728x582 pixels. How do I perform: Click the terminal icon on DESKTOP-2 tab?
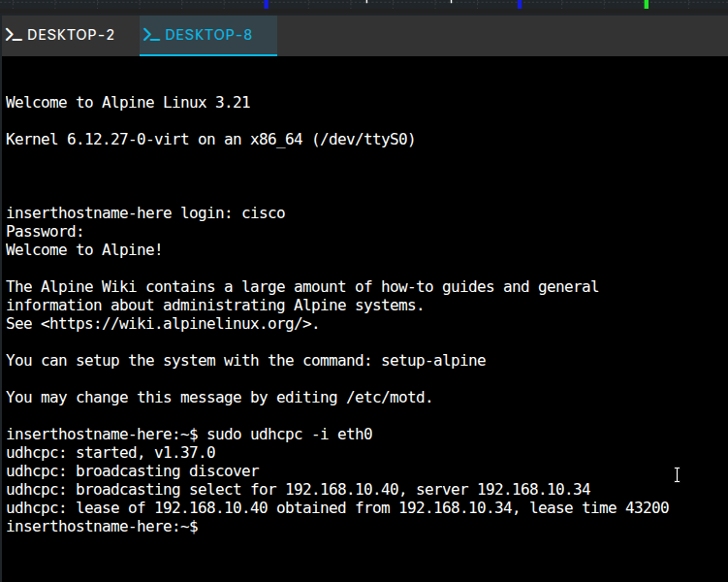coord(14,35)
